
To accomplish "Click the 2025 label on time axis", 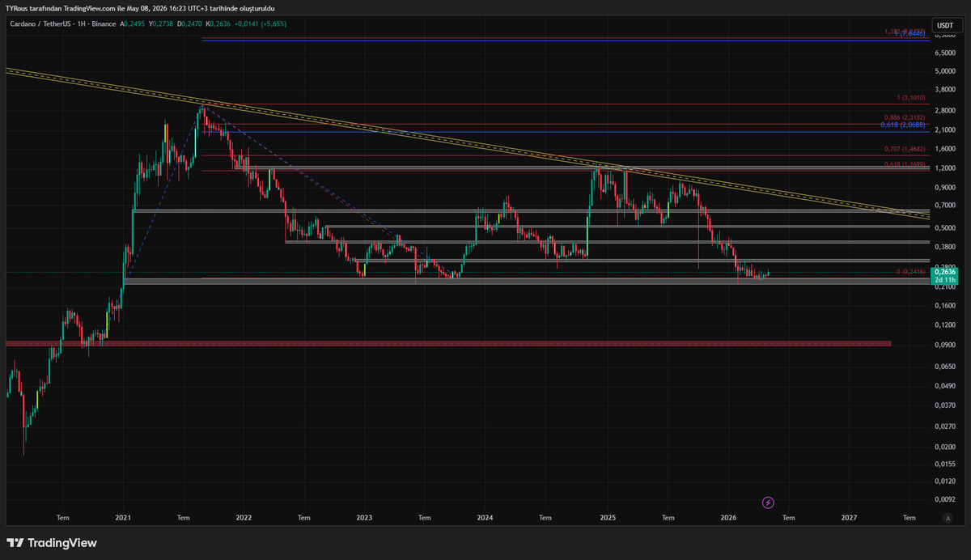I will pyautogui.click(x=608, y=517).
